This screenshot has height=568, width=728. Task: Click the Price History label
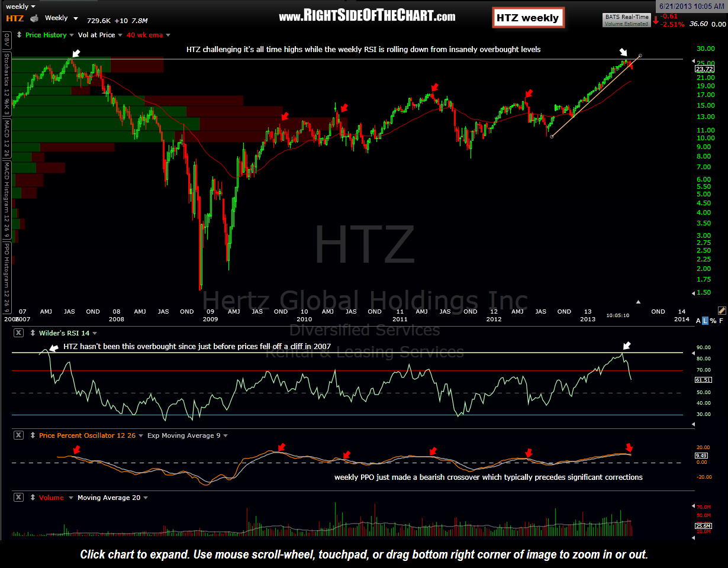tap(46, 35)
